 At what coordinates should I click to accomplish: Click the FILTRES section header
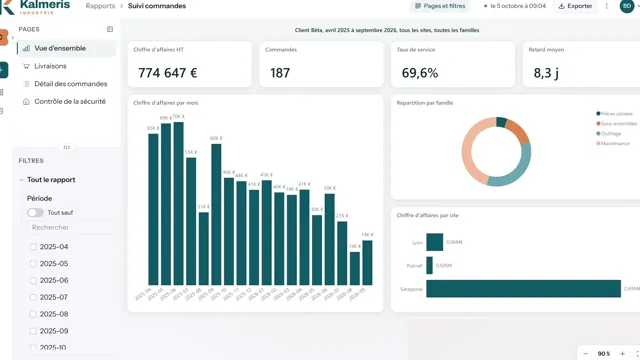click(31, 161)
